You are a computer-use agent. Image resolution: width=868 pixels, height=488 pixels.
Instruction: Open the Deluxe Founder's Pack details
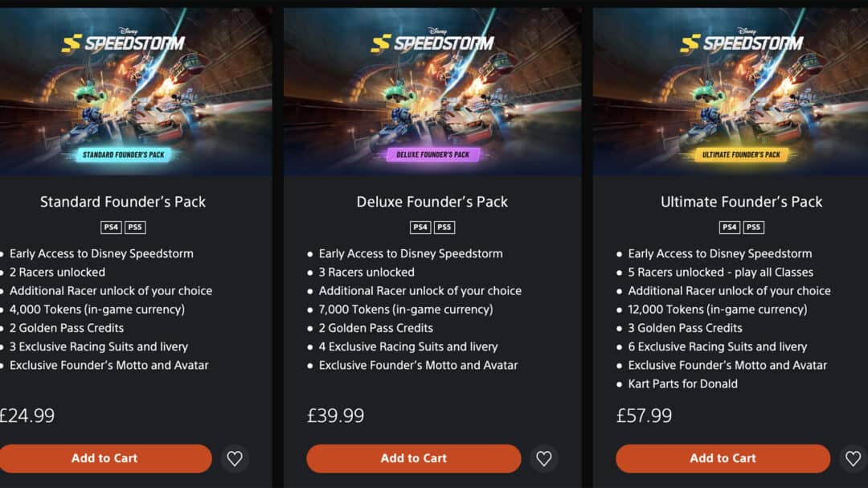coord(432,202)
